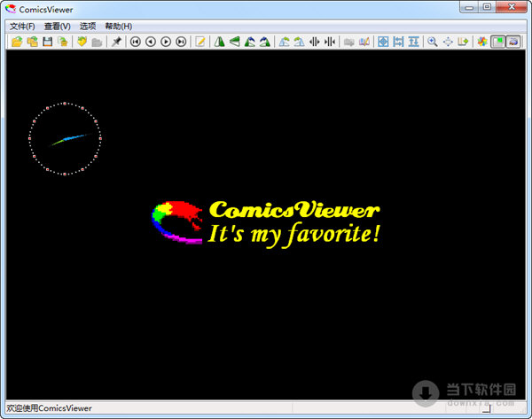Click the grayed-out folder icon

coord(97,42)
